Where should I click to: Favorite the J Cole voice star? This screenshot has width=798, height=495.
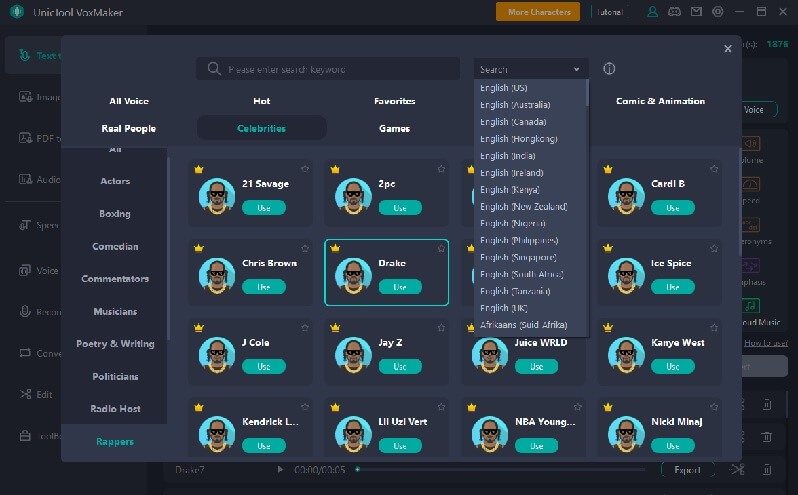point(305,328)
